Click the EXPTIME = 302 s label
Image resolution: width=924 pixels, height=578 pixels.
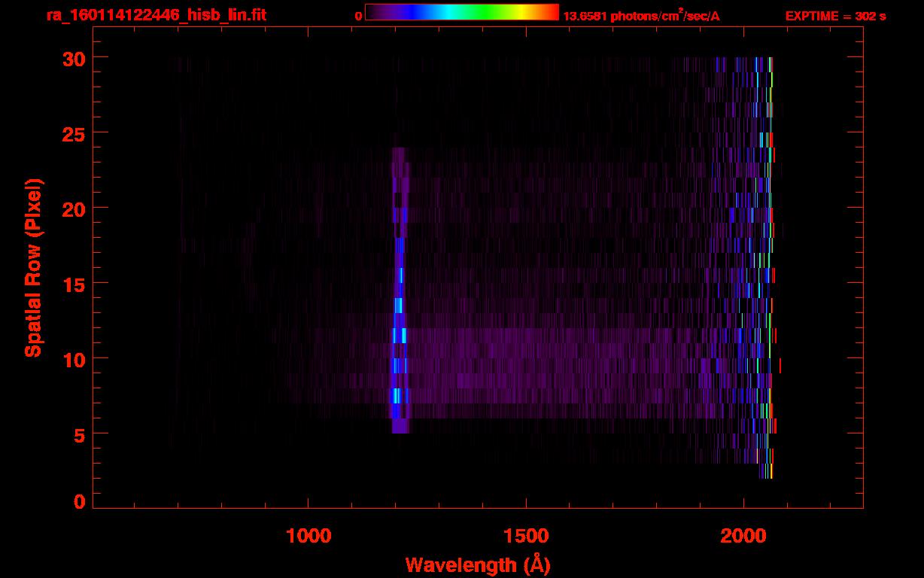pos(835,16)
